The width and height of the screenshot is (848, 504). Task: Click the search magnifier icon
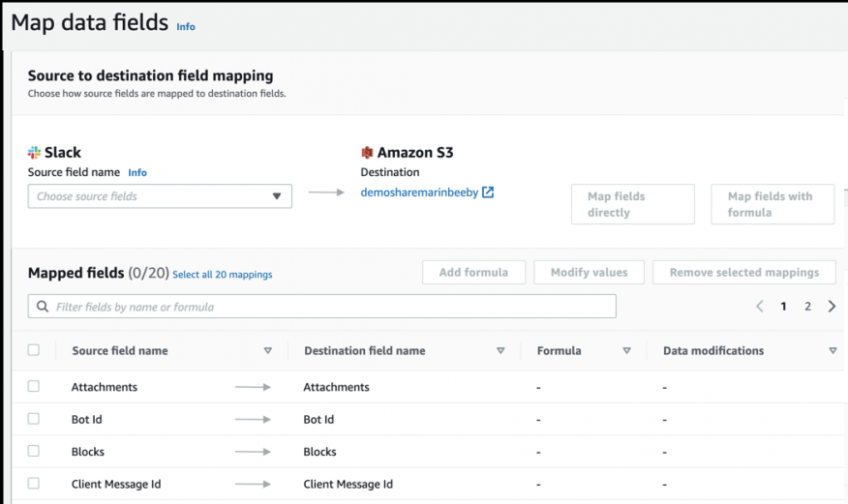coord(43,307)
